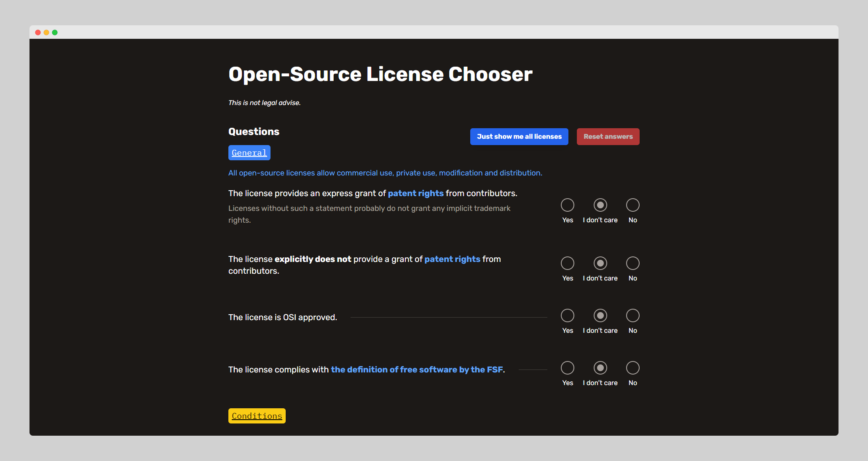Minimize window with yellow button
Image resolution: width=868 pixels, height=461 pixels.
pyautogui.click(x=46, y=32)
